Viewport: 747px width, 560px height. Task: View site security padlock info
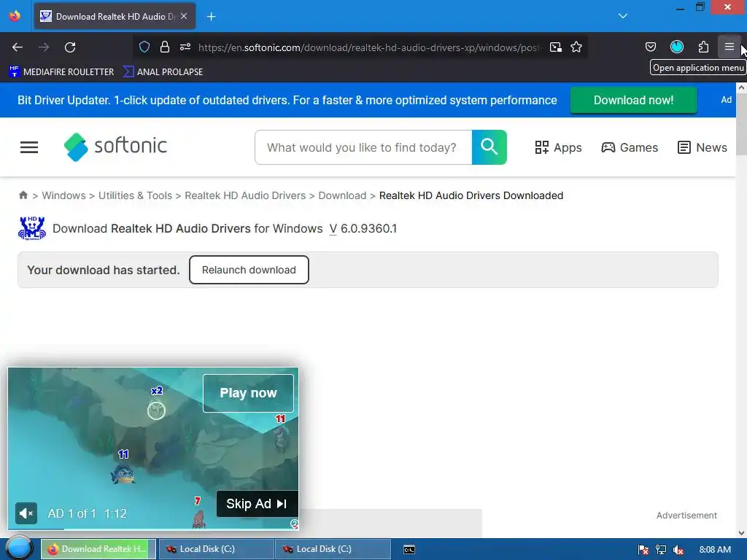coord(165,47)
